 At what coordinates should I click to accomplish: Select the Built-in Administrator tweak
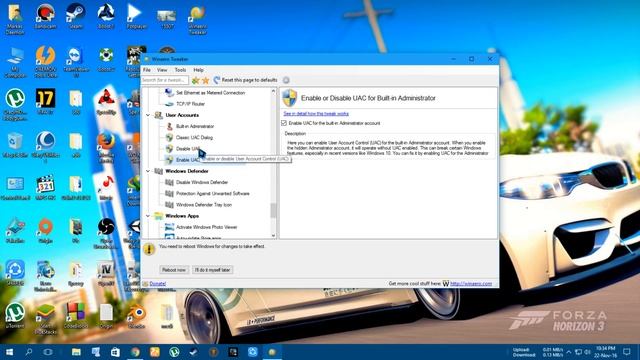click(x=195, y=127)
